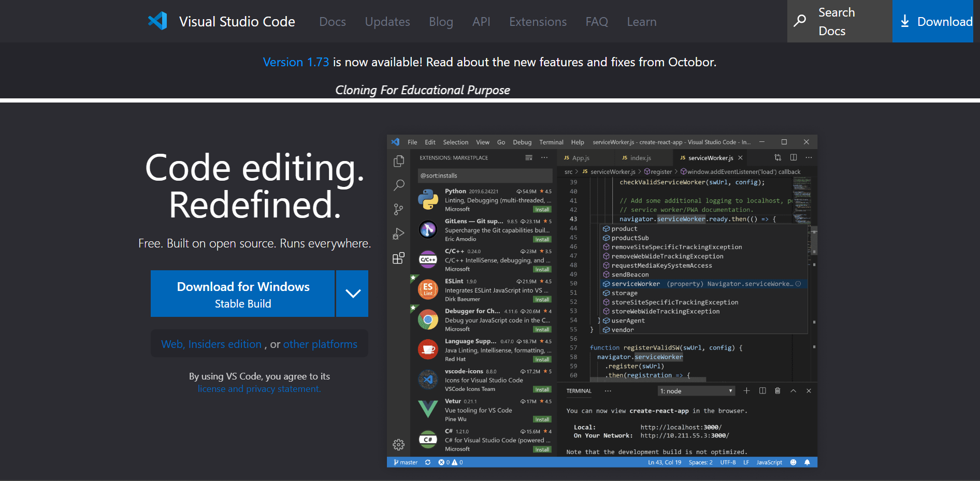Open the Blog navigation item
Viewport: 980px width, 481px height.
(441, 22)
